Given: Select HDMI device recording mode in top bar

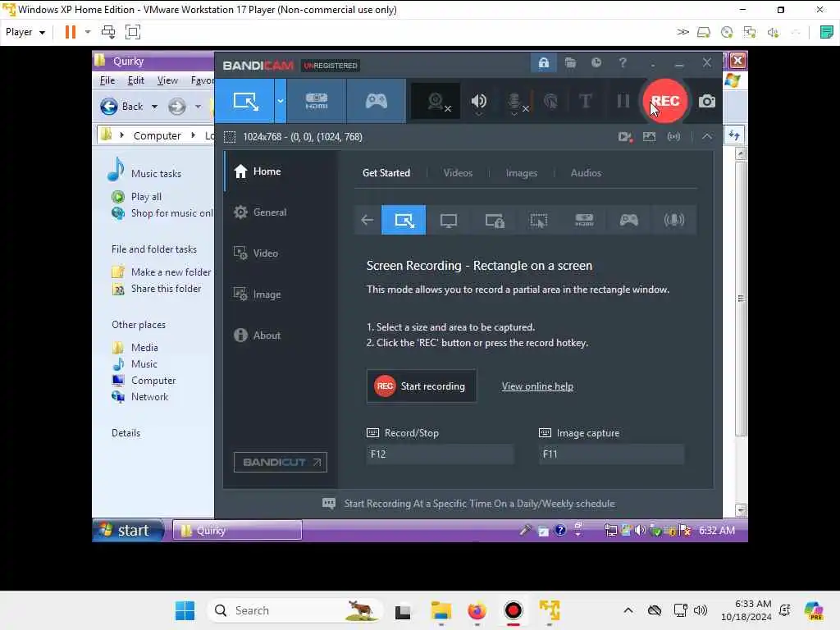Looking at the screenshot, I should click(x=317, y=101).
